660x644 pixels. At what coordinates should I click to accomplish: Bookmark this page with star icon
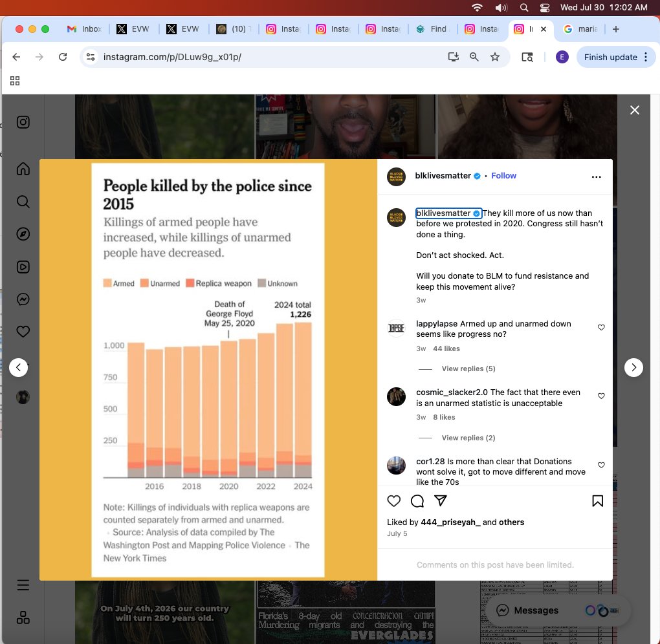coord(494,57)
